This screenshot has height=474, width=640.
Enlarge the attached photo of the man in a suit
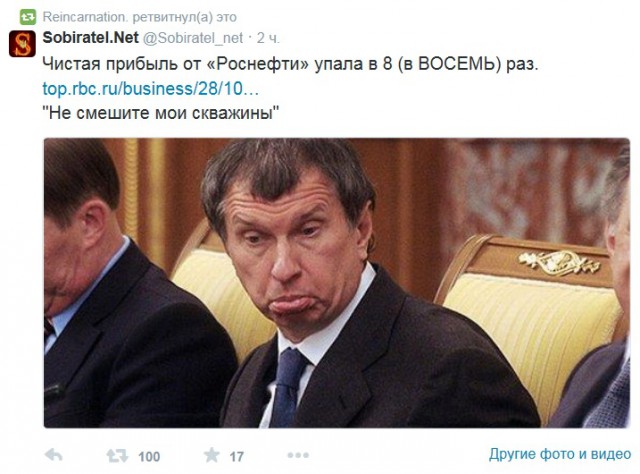point(337,283)
